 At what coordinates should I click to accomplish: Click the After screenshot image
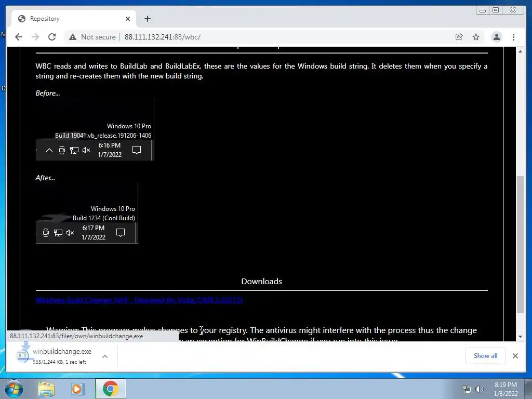click(87, 212)
